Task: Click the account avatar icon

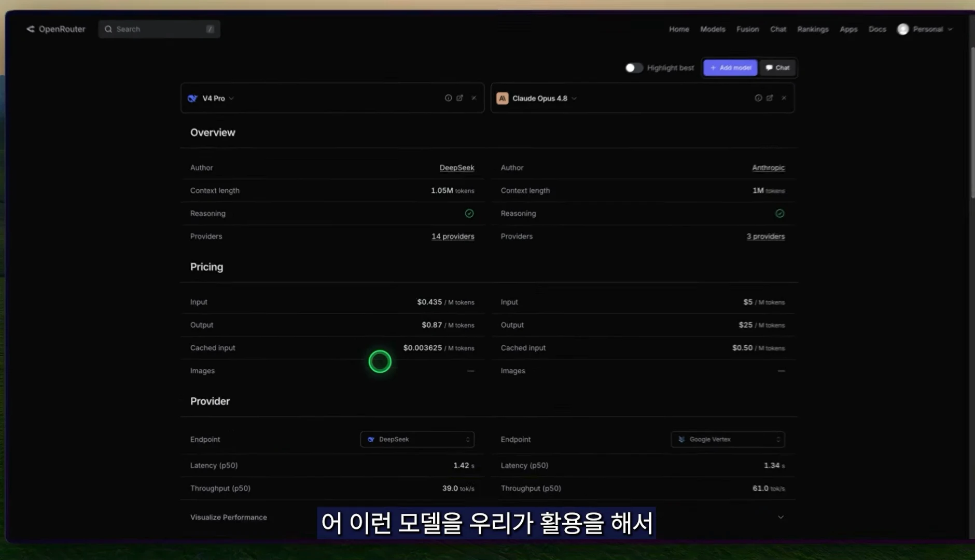Action: 903,29
